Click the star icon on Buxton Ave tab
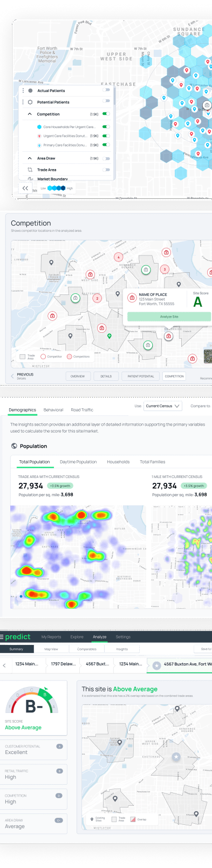The width and height of the screenshot is (212, 868). [156, 666]
